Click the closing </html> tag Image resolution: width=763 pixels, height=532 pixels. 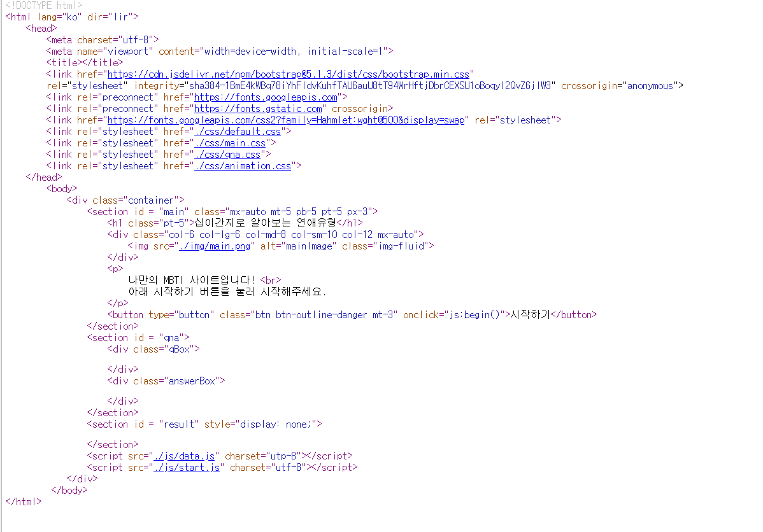pyautogui.click(x=24, y=502)
